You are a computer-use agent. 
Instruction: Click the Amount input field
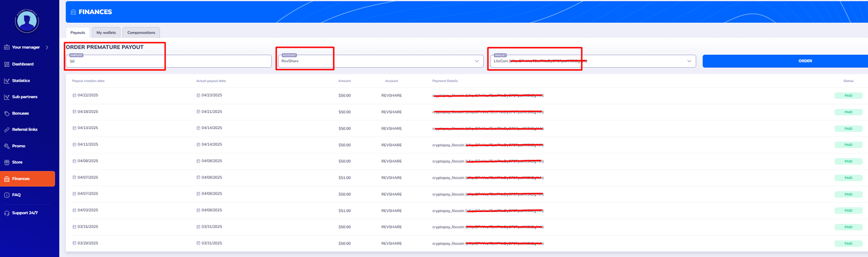click(x=168, y=61)
